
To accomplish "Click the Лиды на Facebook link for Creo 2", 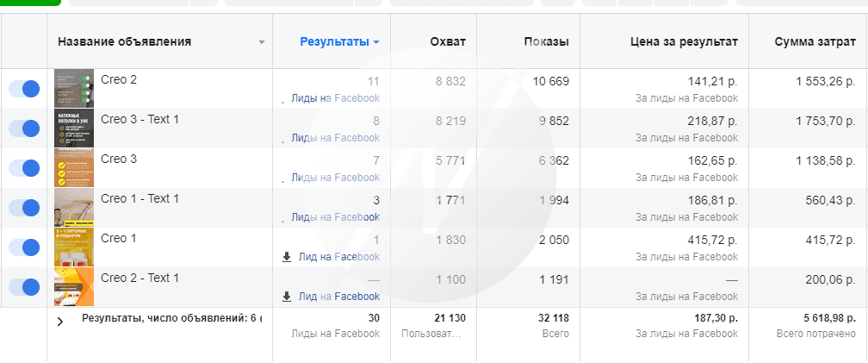I will click(336, 98).
